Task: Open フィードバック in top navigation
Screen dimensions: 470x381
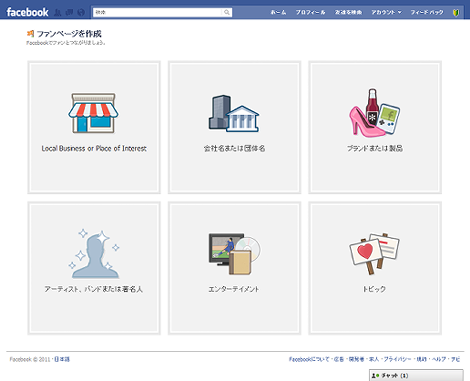Action: (427, 12)
